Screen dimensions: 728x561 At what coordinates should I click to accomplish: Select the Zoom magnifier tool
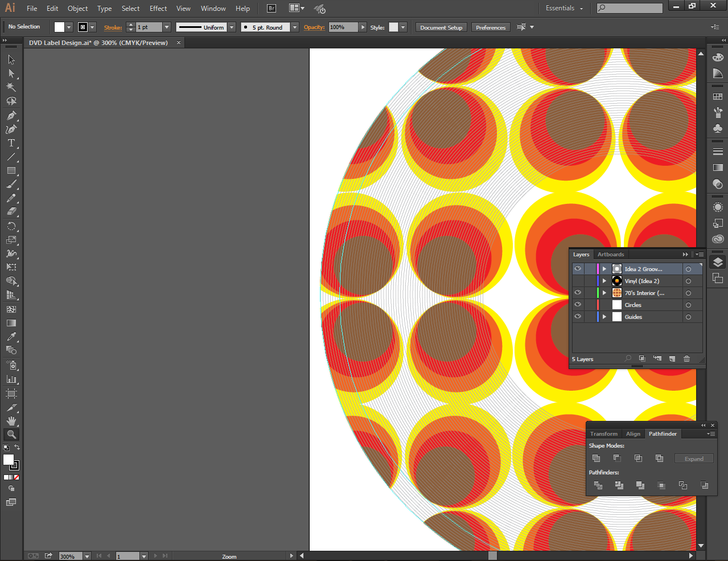(x=11, y=435)
